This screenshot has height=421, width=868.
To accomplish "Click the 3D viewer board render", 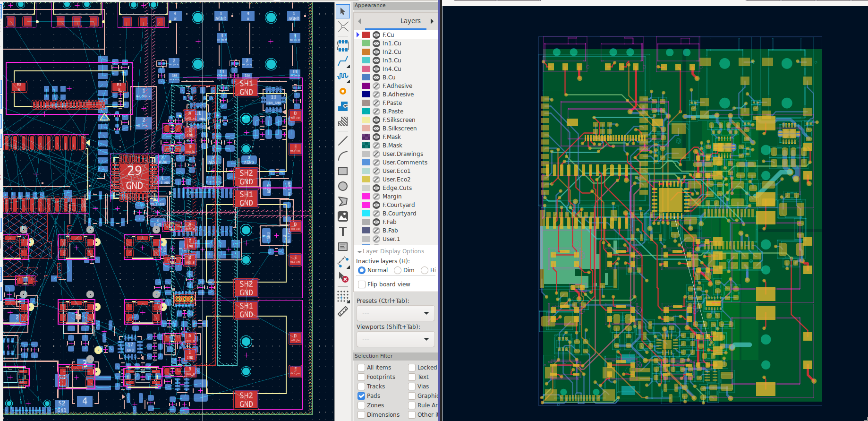I will click(680, 222).
